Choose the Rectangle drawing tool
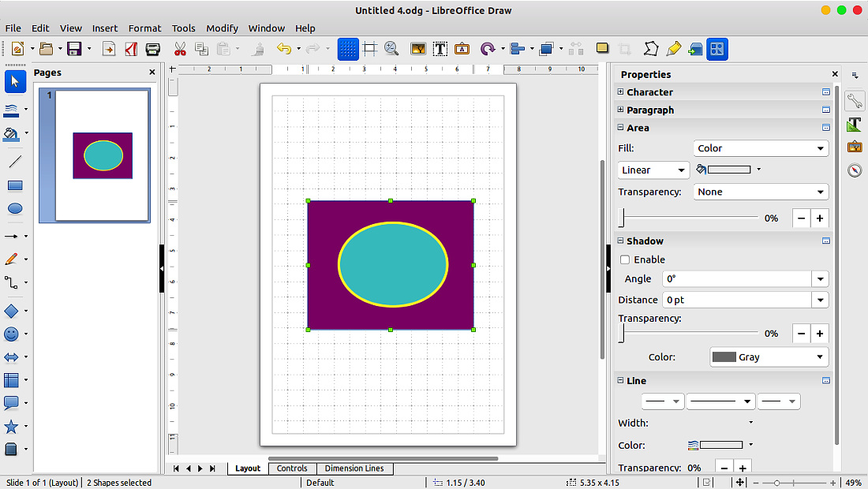This screenshot has height=489, width=868. 15,186
